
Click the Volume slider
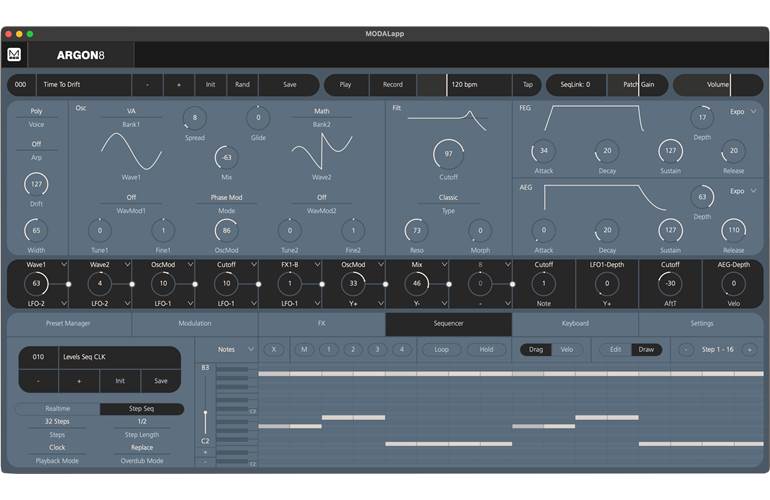pos(718,84)
